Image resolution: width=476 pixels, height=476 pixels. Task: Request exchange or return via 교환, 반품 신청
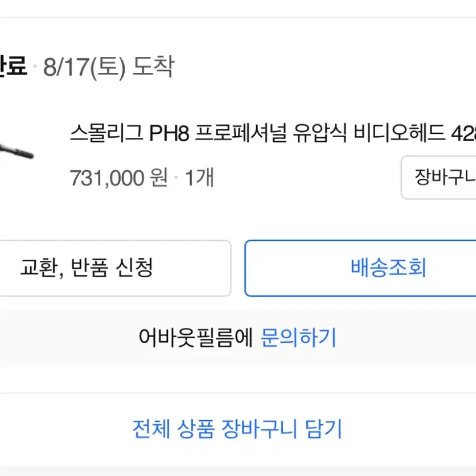coord(116,268)
